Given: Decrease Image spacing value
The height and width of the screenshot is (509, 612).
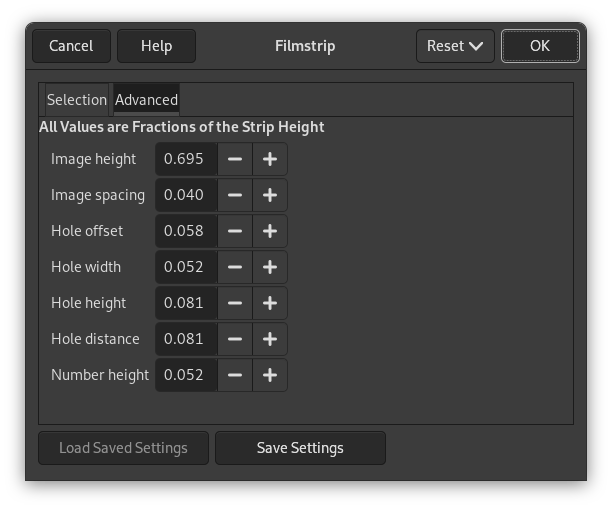Looking at the screenshot, I should (x=235, y=195).
